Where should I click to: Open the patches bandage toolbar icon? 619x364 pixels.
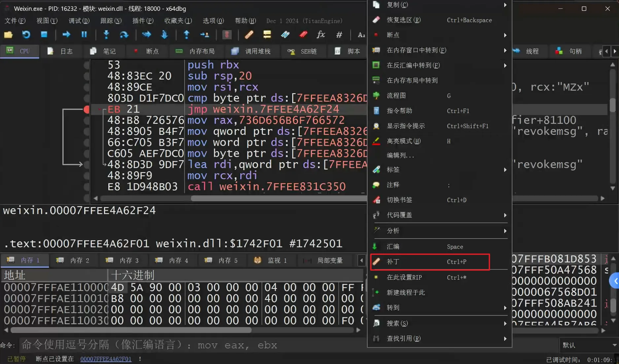[x=249, y=35]
